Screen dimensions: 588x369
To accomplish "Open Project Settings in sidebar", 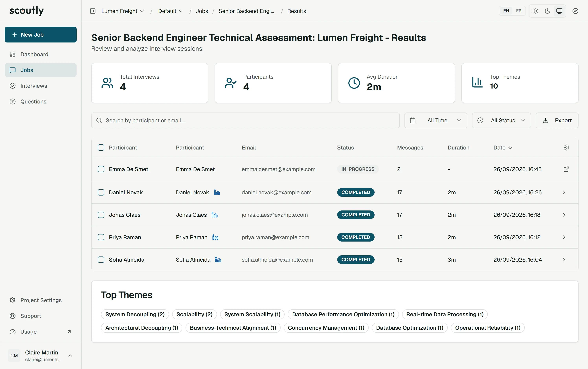I will (x=41, y=300).
